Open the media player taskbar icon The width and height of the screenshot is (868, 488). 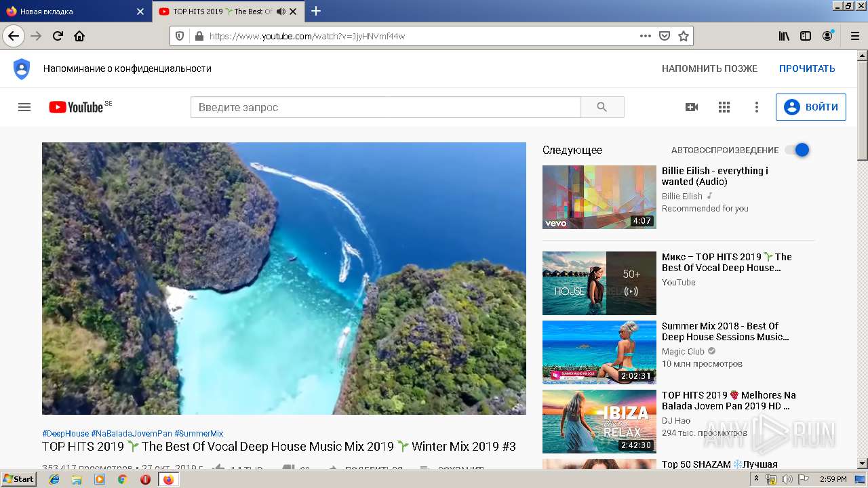[100, 479]
